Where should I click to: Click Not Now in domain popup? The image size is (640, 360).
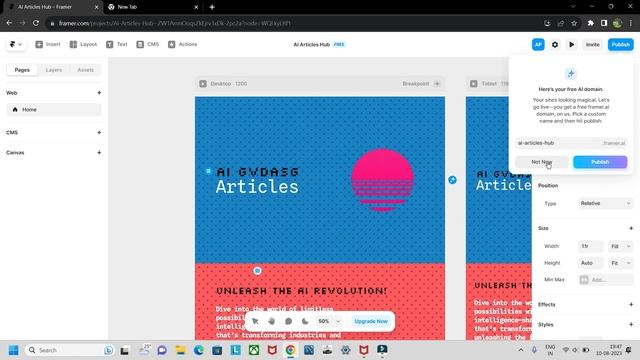click(542, 162)
